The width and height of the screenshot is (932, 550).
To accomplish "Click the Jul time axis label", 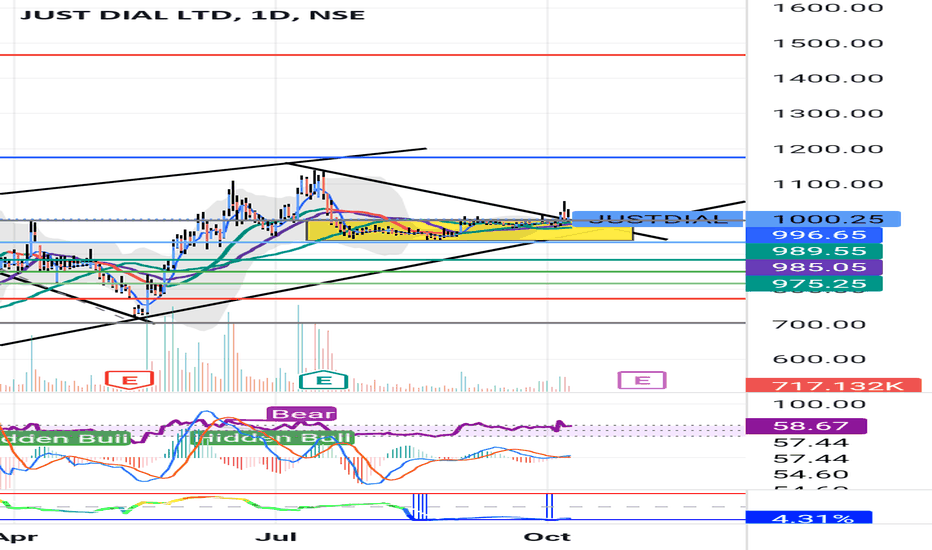I will [x=276, y=537].
